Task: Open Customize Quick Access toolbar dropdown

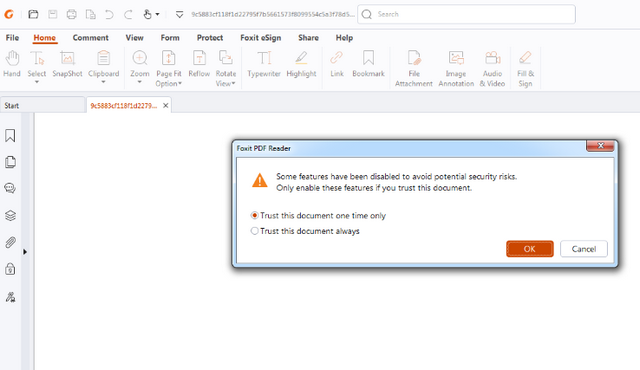Action: (179, 15)
